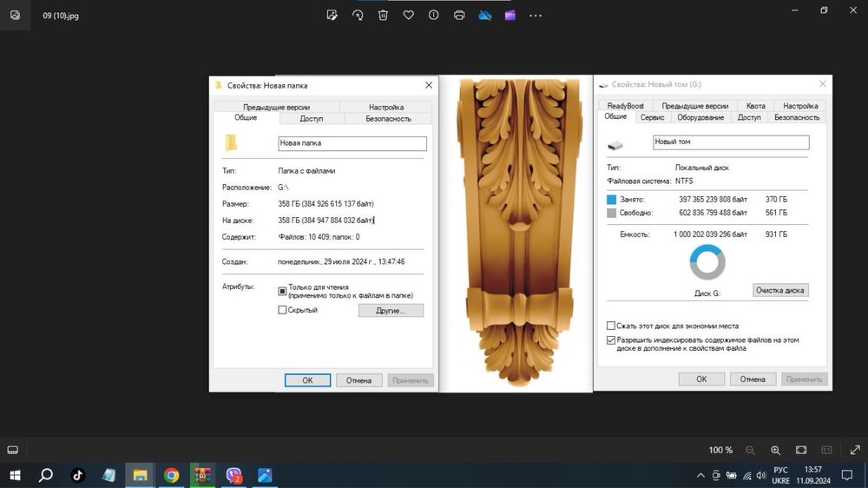Check the Скрытый checkbox
The image size is (868, 488).
282,310
